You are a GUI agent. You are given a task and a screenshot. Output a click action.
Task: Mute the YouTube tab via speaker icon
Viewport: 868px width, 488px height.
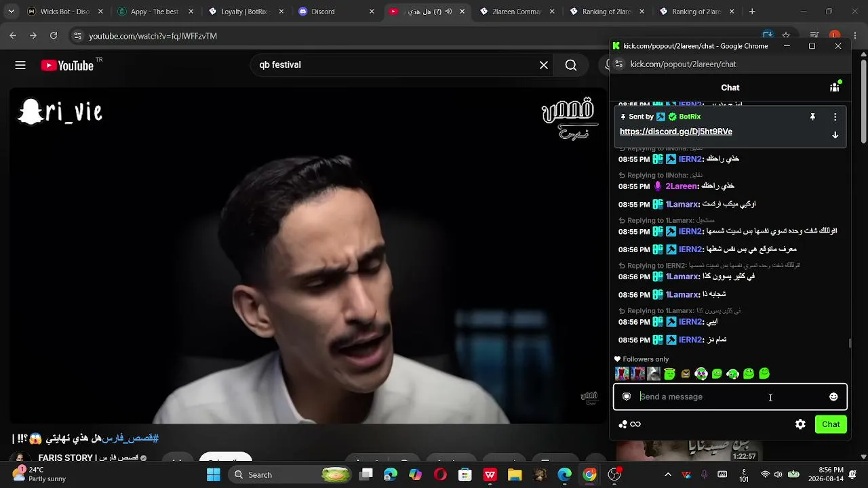pos(448,12)
